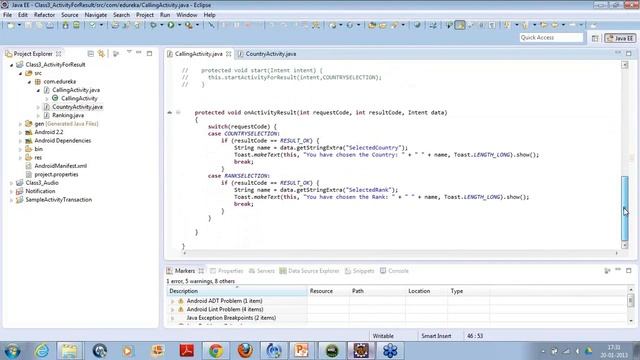Expand the Ranking.java tree node
The image size is (640, 360).
38,116
